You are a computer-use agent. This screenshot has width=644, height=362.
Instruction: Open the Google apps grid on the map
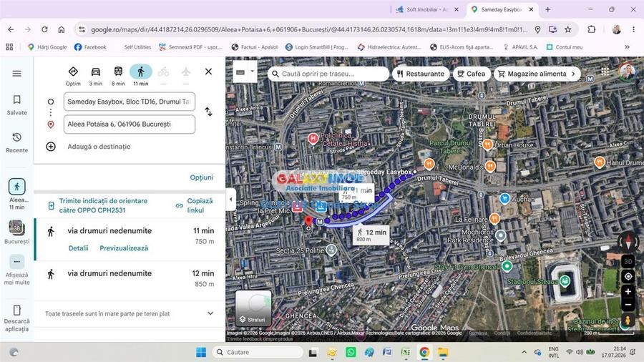point(605,71)
